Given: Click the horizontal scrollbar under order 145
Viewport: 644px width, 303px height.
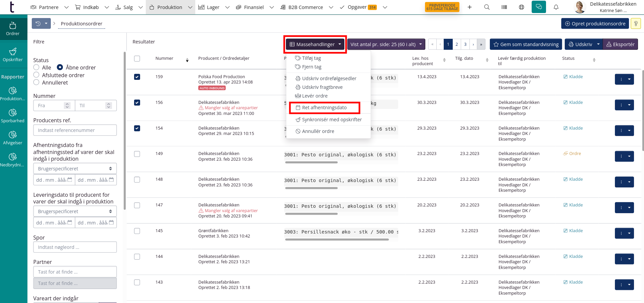Looking at the screenshot, I should click(337, 239).
